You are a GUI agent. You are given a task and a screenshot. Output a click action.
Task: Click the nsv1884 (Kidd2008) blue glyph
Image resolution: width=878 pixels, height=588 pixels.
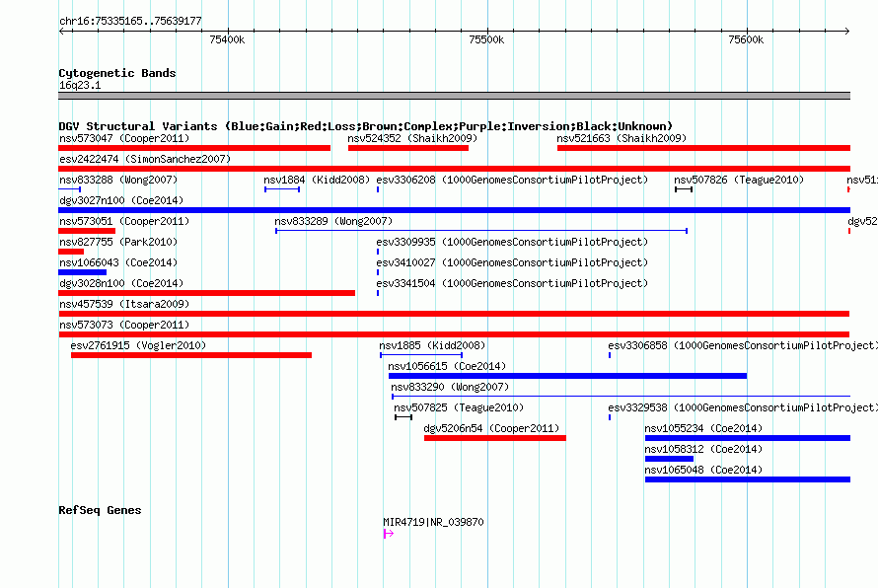pyautogui.click(x=282, y=189)
